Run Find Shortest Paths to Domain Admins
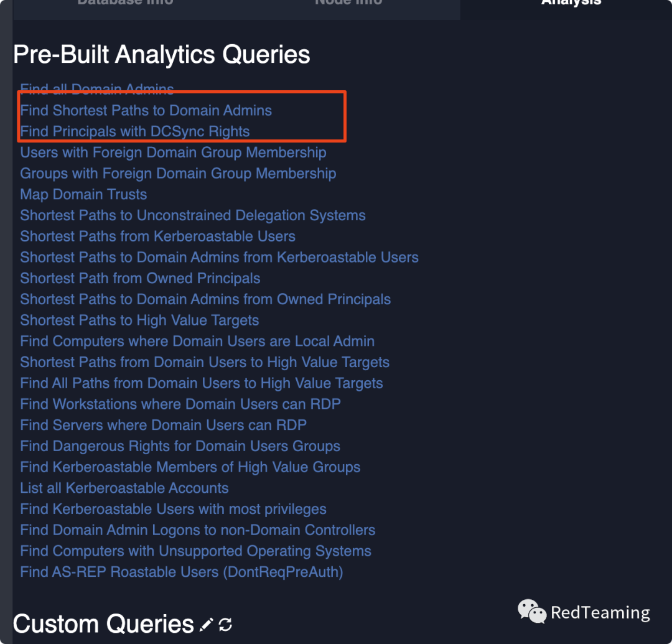The image size is (672, 644). click(x=146, y=111)
